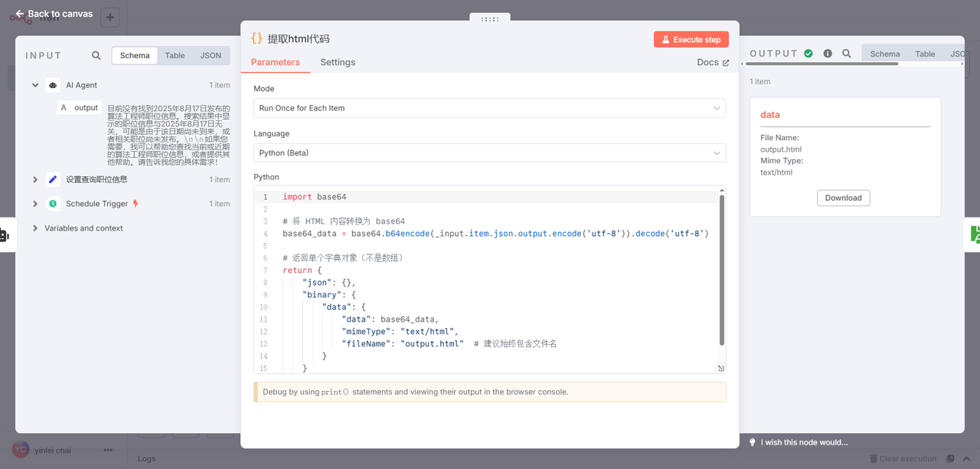
Task: Click line 1 import base64
Action: (x=315, y=197)
